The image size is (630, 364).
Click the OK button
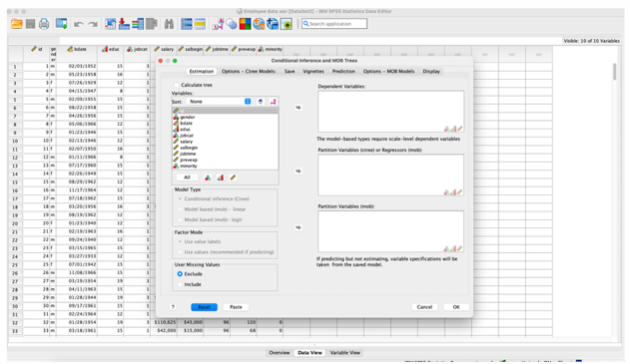pos(456,307)
